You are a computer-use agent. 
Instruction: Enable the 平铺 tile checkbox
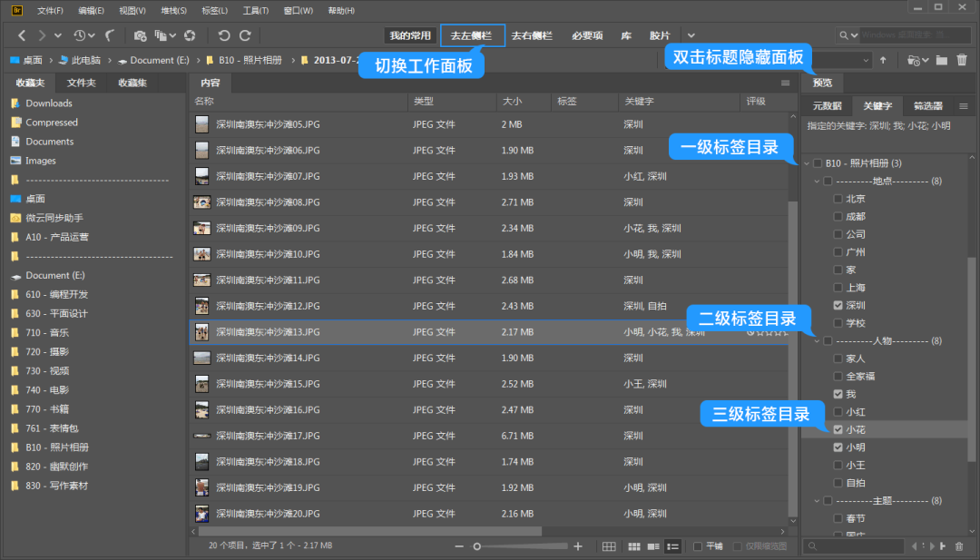point(698,546)
